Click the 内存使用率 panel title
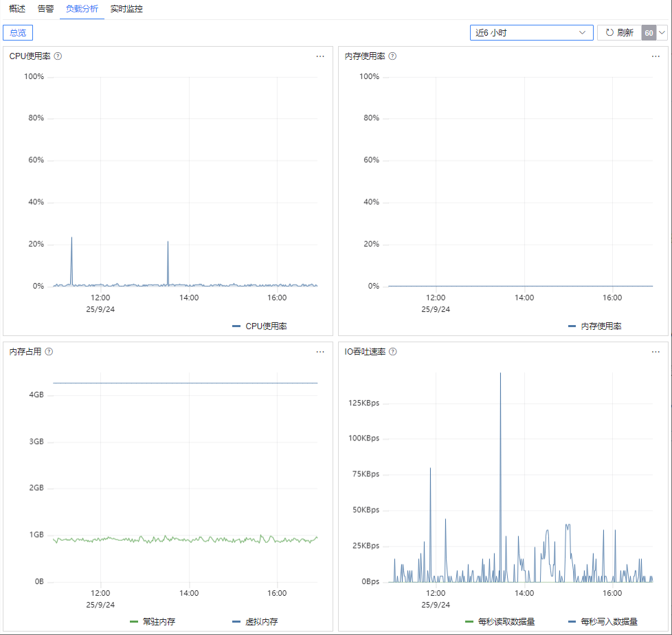The width and height of the screenshot is (672, 635). click(x=365, y=56)
